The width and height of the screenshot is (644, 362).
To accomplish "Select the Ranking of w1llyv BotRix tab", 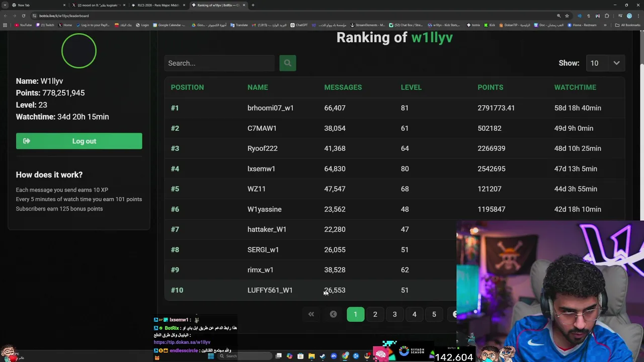I will (x=218, y=5).
